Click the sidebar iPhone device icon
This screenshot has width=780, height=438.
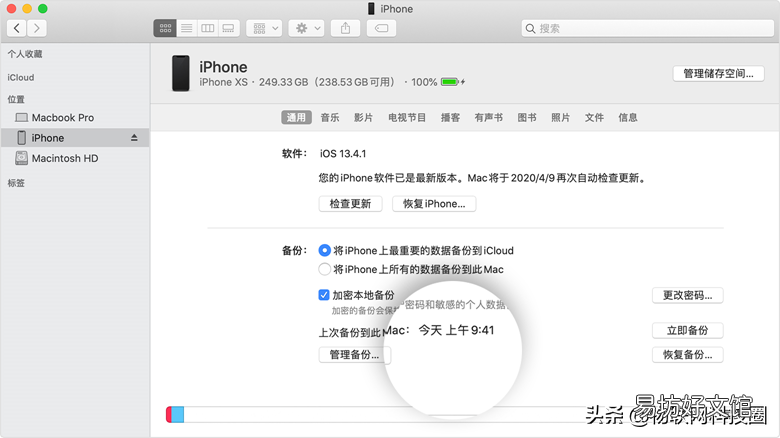point(21,138)
